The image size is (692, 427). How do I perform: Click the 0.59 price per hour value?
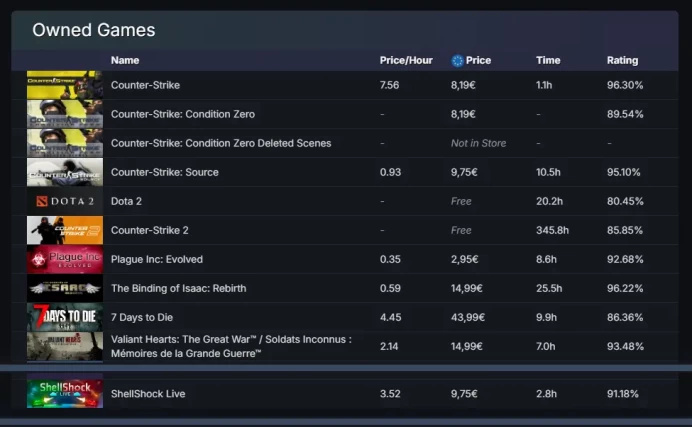[x=390, y=288]
